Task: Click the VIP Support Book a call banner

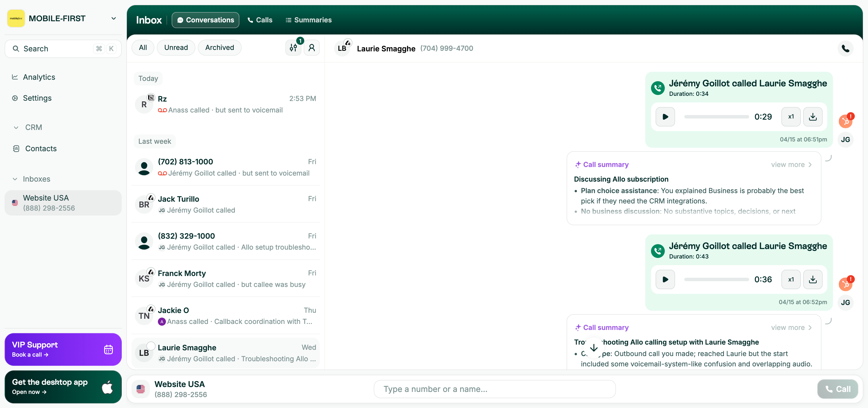Action: pyautogui.click(x=63, y=349)
